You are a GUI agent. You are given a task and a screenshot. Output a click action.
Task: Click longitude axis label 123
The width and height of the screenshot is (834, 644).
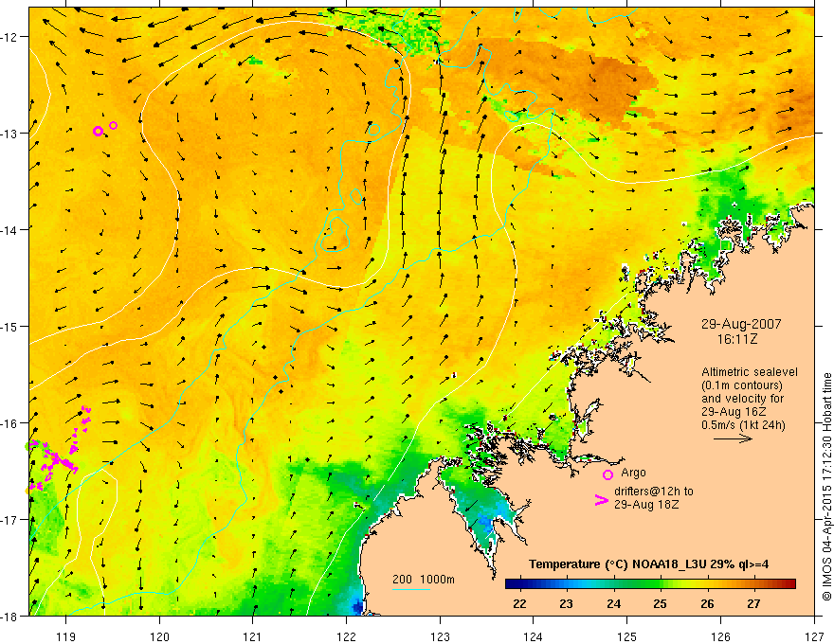point(440,635)
